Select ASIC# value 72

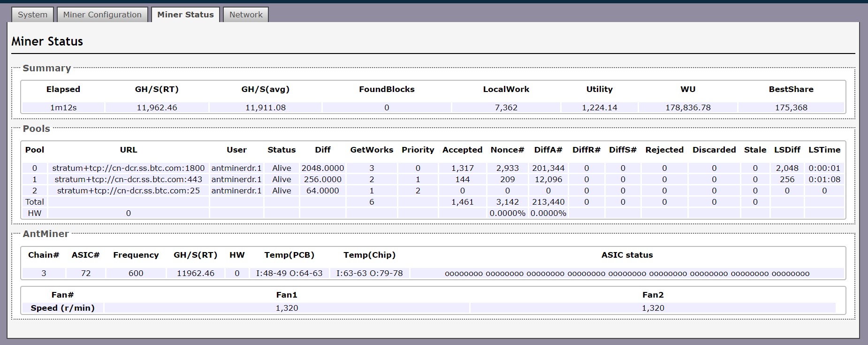point(85,273)
